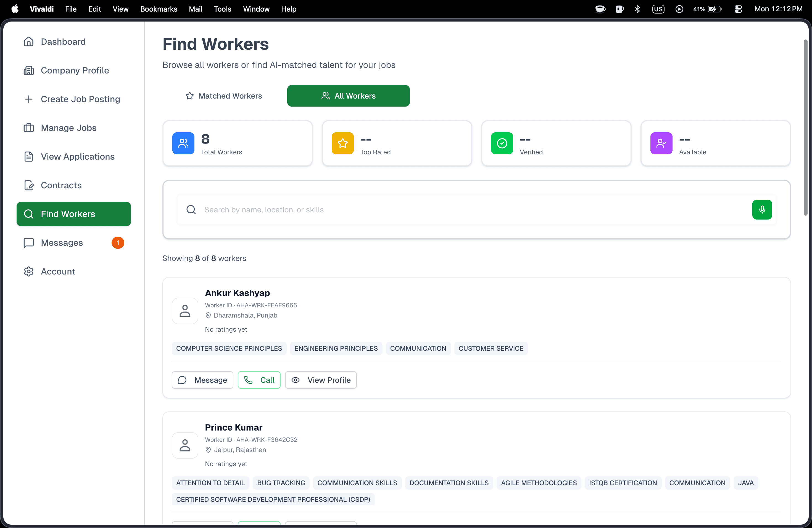This screenshot has width=812, height=528.
Task: Click the View Applications document icon
Action: [x=29, y=157]
